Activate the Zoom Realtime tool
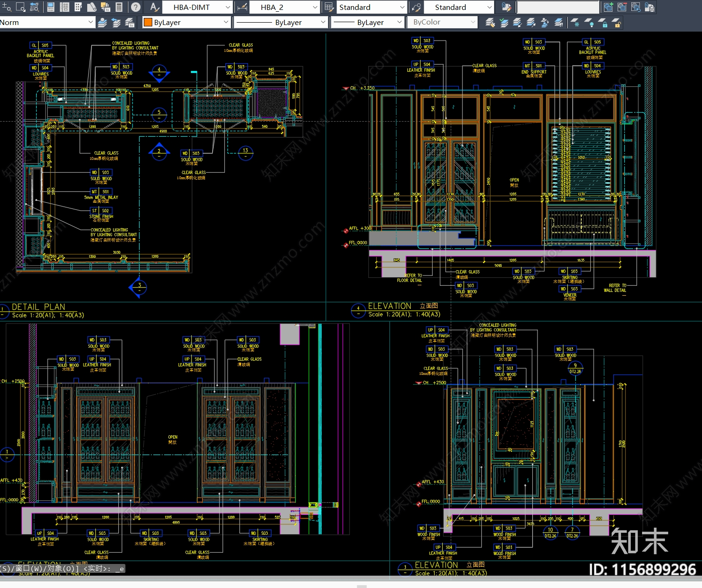The height and width of the screenshot is (588, 702). tap(6, 7)
